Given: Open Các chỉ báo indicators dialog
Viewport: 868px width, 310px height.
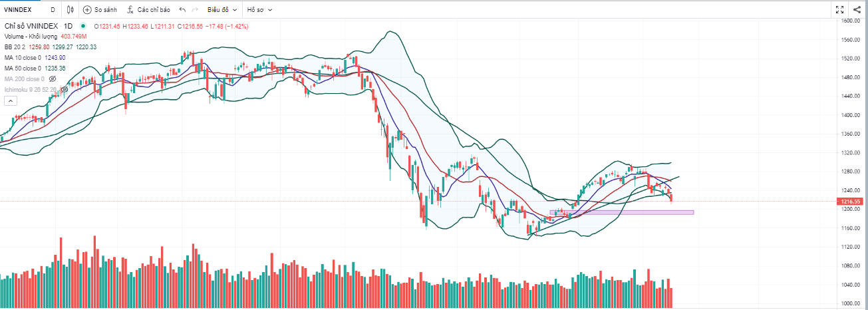Looking at the screenshot, I should (x=148, y=10).
